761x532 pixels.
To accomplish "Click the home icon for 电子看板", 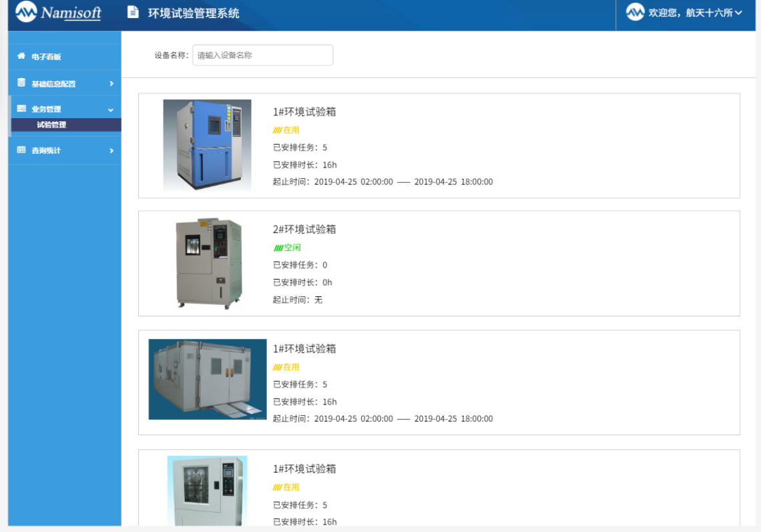I will pyautogui.click(x=21, y=56).
